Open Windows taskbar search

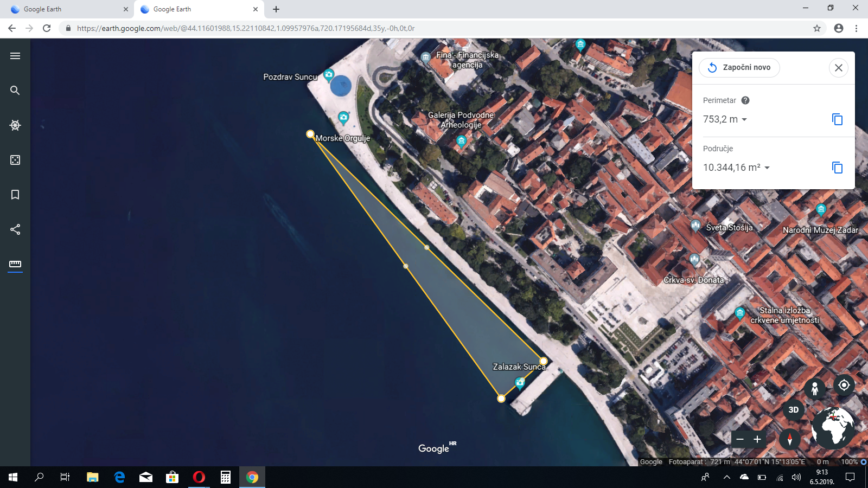pyautogui.click(x=39, y=477)
